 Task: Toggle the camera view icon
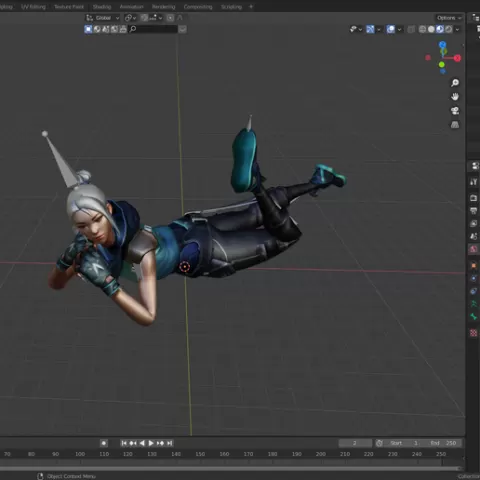[455, 111]
